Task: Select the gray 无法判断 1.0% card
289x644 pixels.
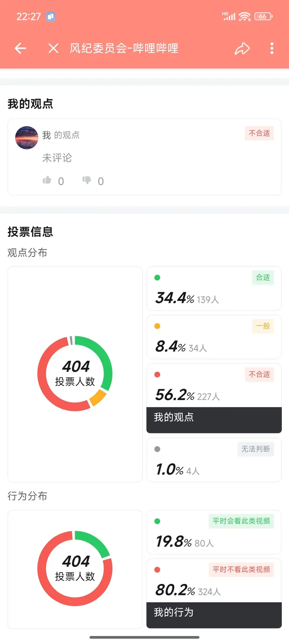Action: coord(214,460)
